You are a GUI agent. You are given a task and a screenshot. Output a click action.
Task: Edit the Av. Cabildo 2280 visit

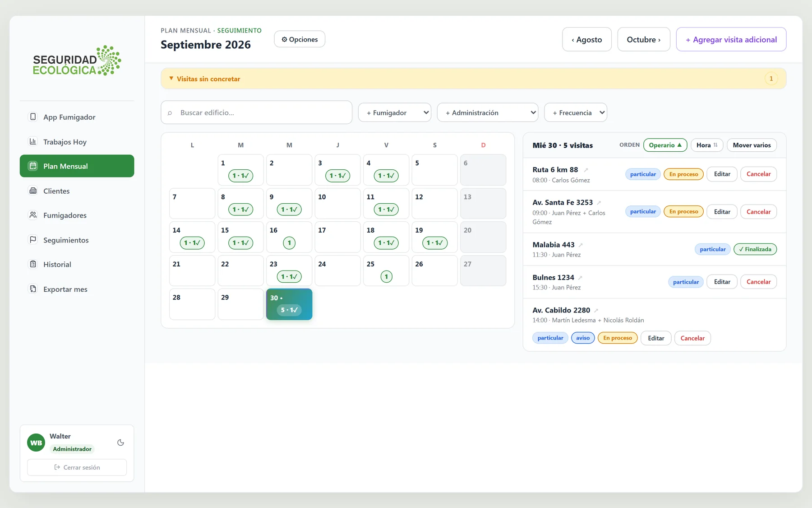(656, 338)
